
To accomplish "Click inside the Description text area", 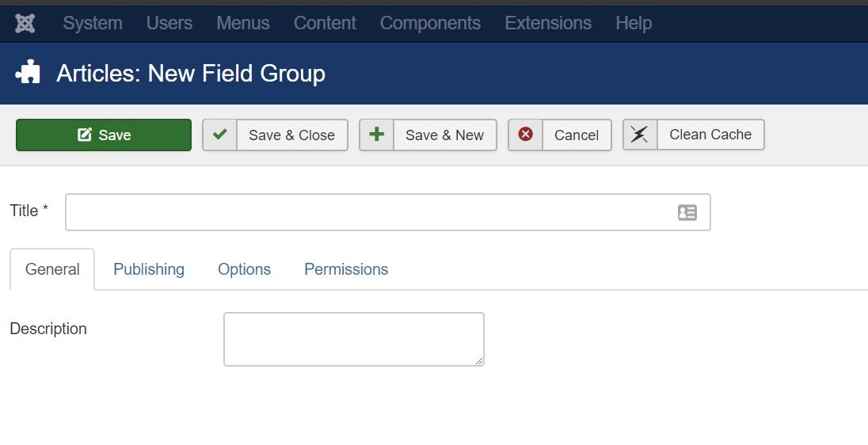I will (x=354, y=339).
